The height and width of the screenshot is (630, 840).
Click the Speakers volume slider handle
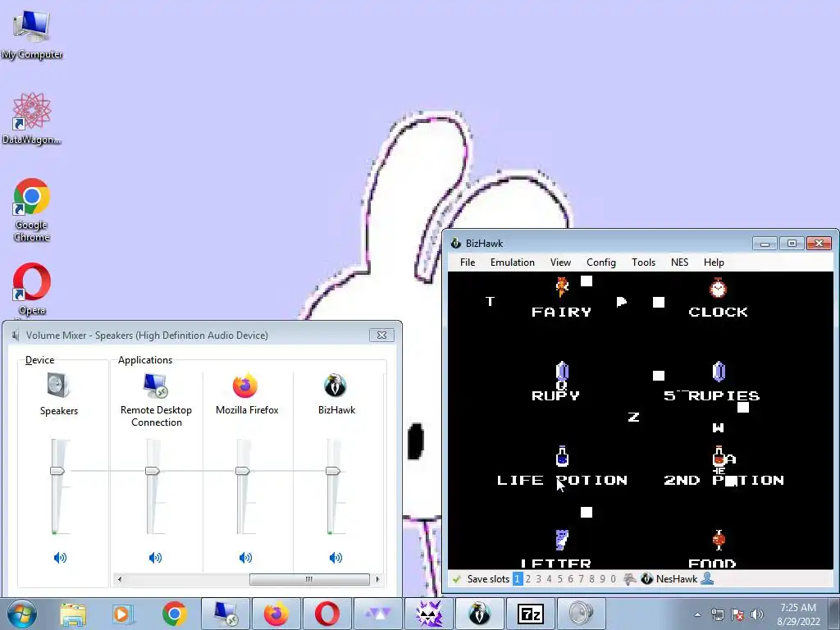pyautogui.click(x=57, y=471)
